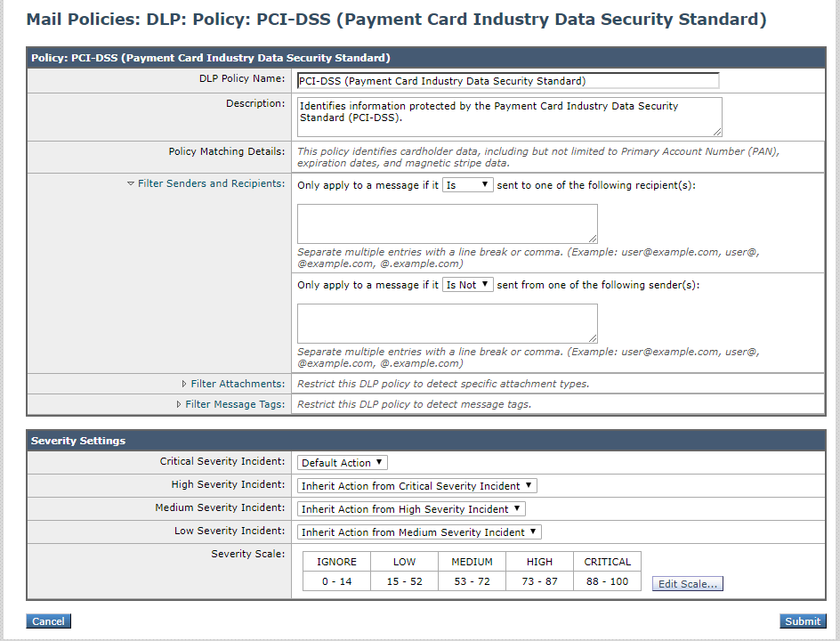The image size is (840, 641).
Task: Click the Filter Message Tags restriction description text
Action: tap(414, 404)
